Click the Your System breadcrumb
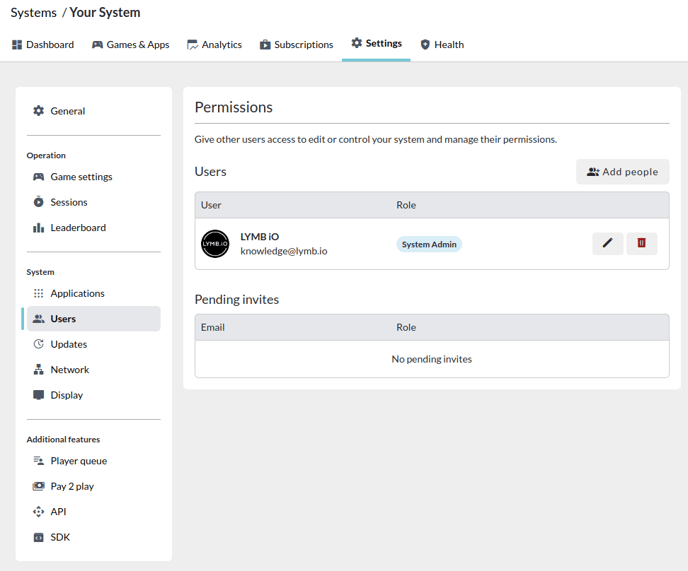The height and width of the screenshot is (571, 688). coord(105,13)
